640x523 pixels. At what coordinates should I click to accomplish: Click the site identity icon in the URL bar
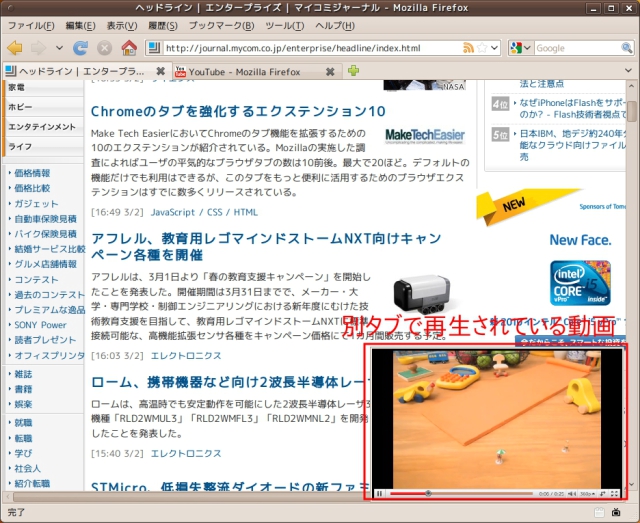154,48
